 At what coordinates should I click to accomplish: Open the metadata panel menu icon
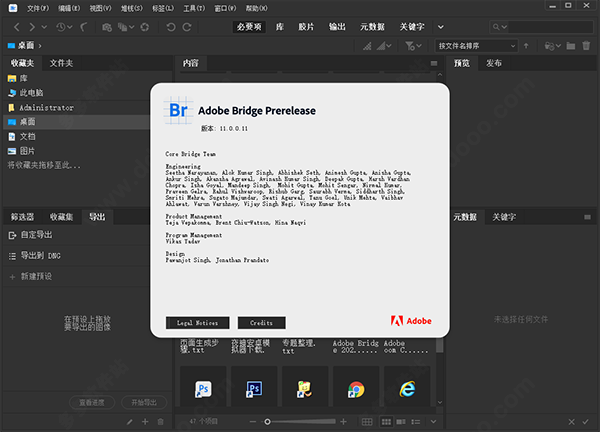click(587, 217)
